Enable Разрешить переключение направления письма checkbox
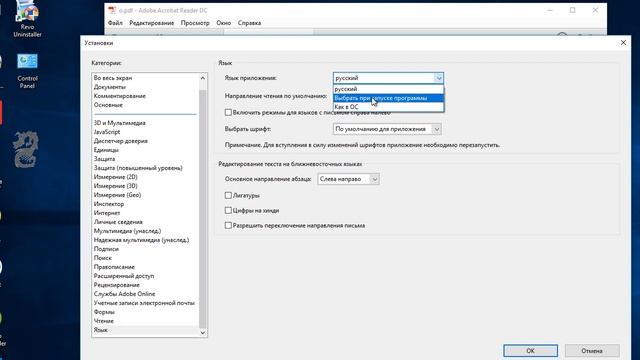Screen dimensions: 640x360 pos(228,225)
